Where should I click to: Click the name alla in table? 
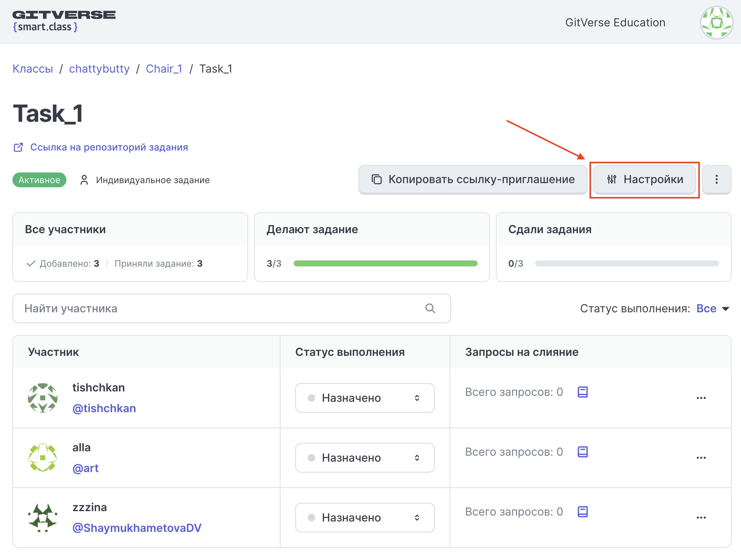[82, 447]
